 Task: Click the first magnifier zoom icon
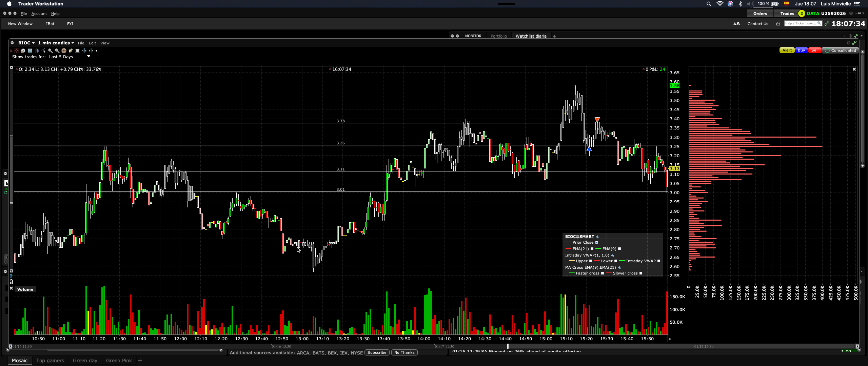(x=50, y=51)
